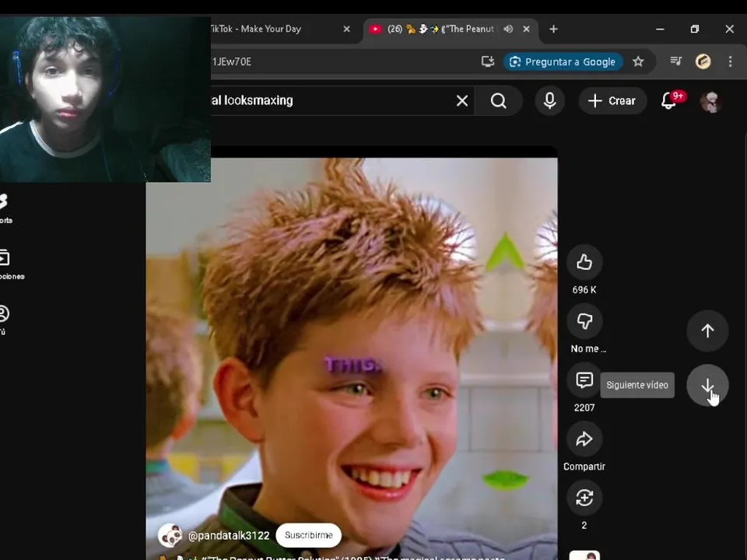Open Shorts in the left sidebar
Image resolution: width=747 pixels, height=560 pixels.
tap(5, 208)
